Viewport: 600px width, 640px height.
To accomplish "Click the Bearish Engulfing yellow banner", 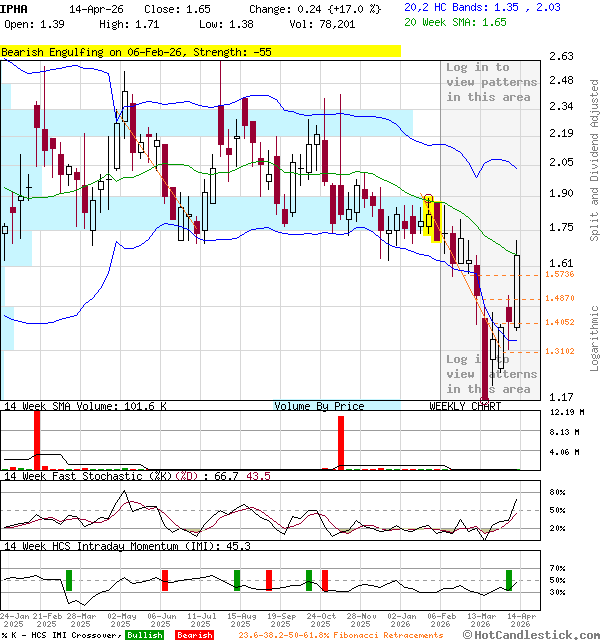I will 200,50.
